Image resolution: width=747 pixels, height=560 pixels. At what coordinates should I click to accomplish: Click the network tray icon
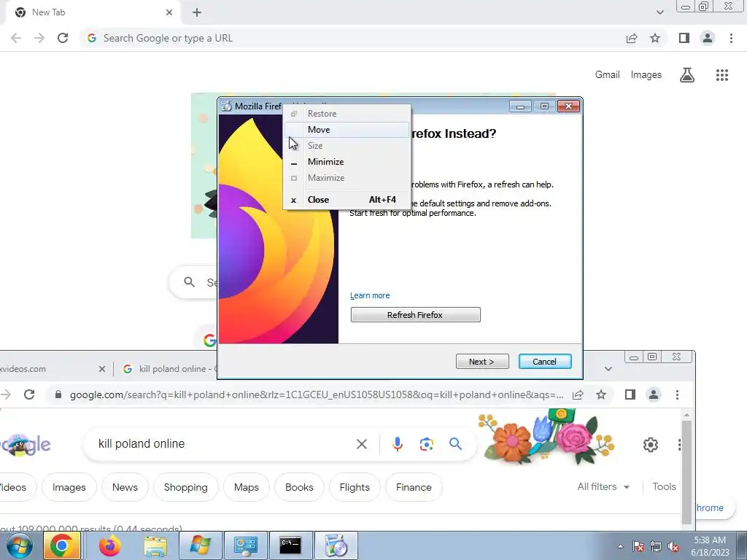tap(656, 546)
